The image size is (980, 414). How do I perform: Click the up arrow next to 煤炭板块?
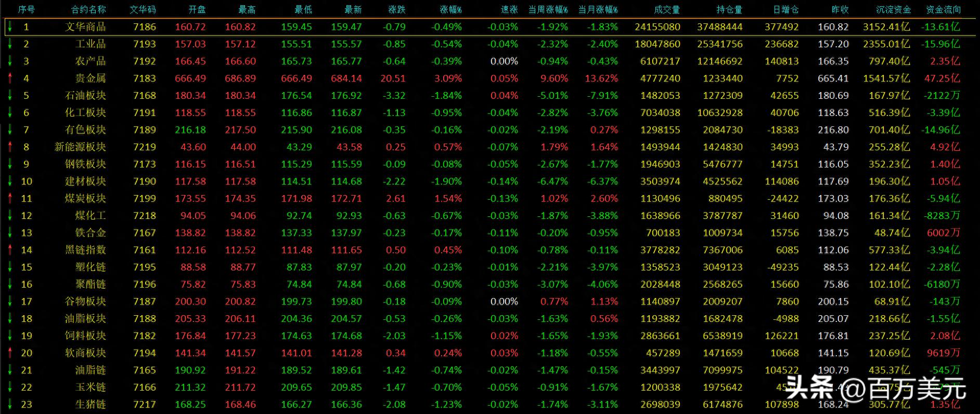(10, 199)
